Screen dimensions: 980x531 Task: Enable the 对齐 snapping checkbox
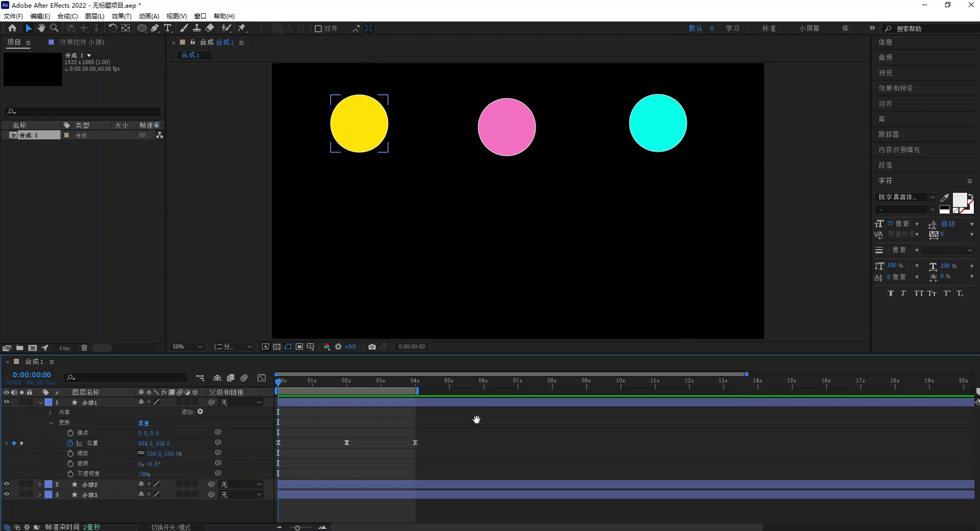click(318, 29)
